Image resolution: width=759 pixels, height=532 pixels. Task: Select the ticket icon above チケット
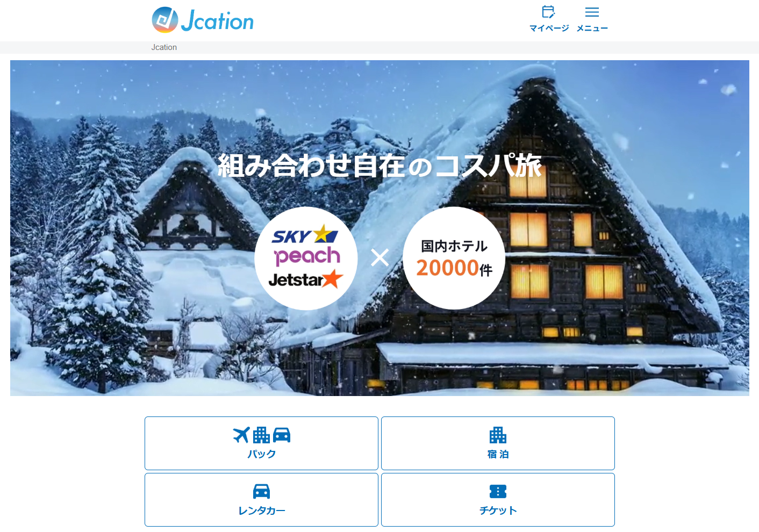pyautogui.click(x=498, y=491)
